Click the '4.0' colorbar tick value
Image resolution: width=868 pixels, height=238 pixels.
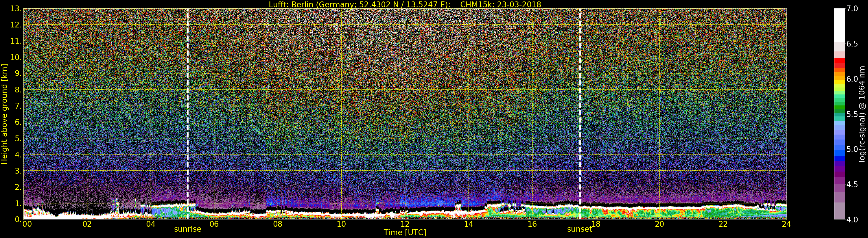point(852,220)
